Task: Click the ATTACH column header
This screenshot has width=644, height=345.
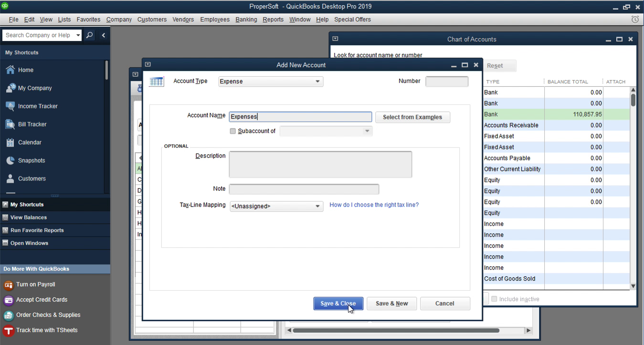Action: pyautogui.click(x=616, y=82)
